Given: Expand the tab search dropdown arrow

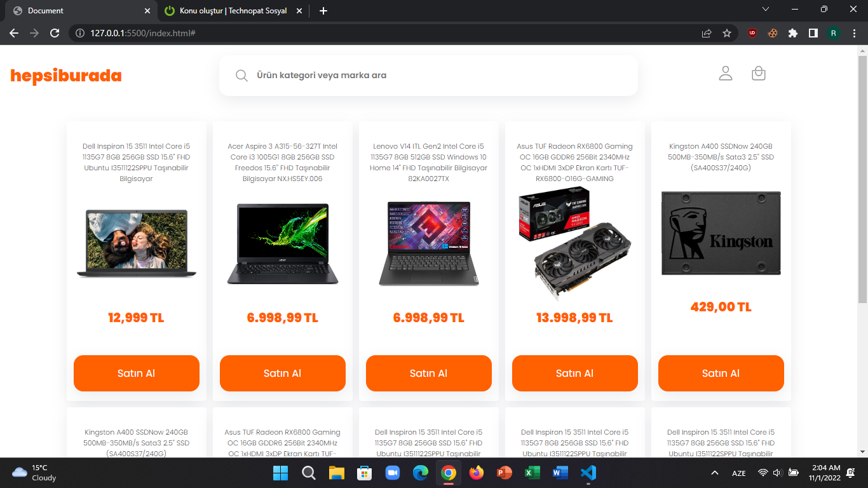Looking at the screenshot, I should [766, 10].
